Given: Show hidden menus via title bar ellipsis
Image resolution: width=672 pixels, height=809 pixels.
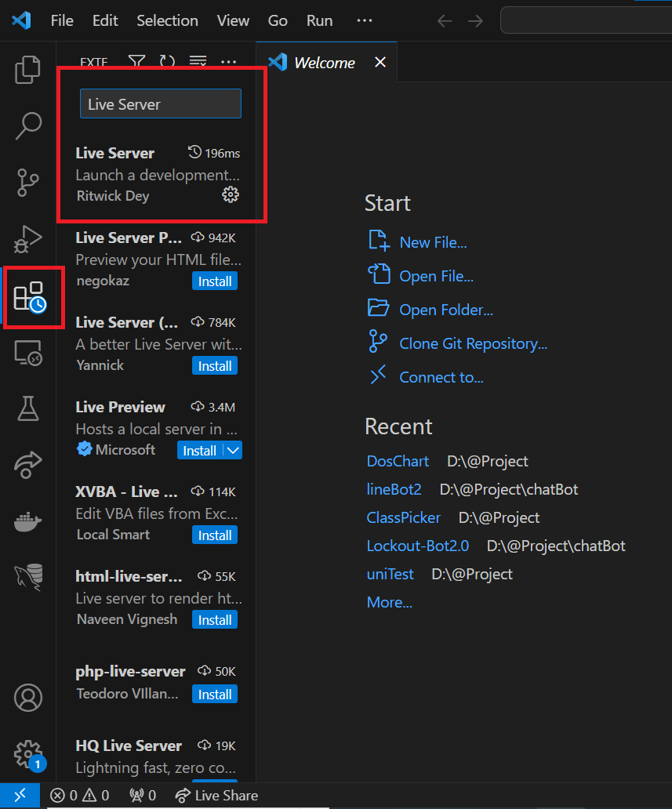Looking at the screenshot, I should (x=365, y=20).
